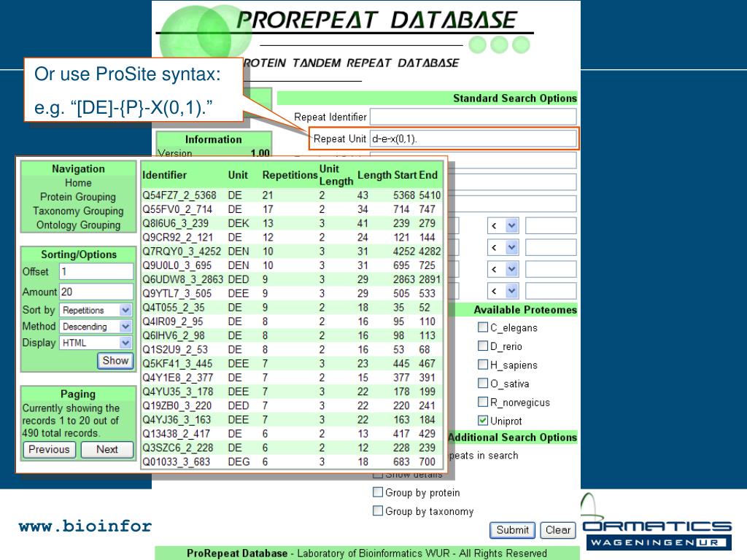Open Taxonomy Grouping in Navigation

click(x=78, y=211)
